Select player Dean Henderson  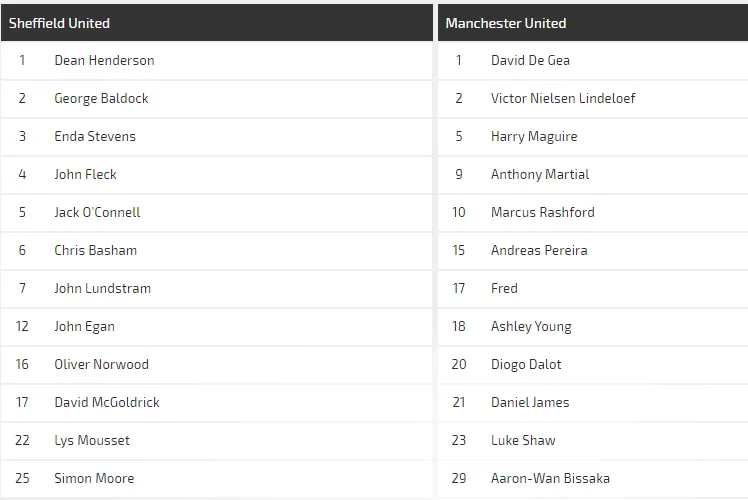click(x=104, y=60)
